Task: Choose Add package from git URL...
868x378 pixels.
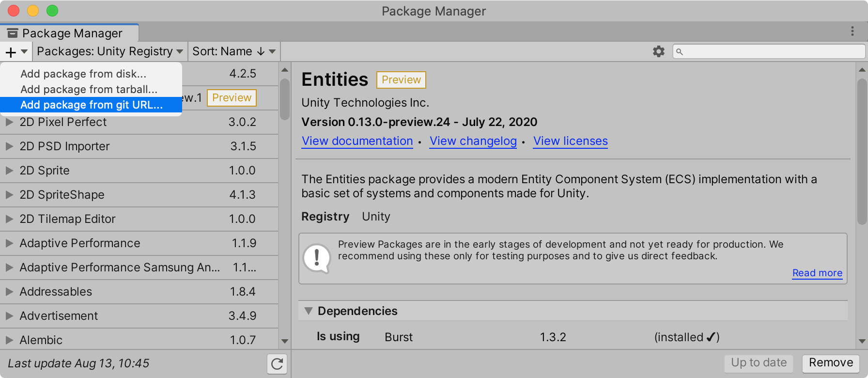Action: (x=91, y=105)
